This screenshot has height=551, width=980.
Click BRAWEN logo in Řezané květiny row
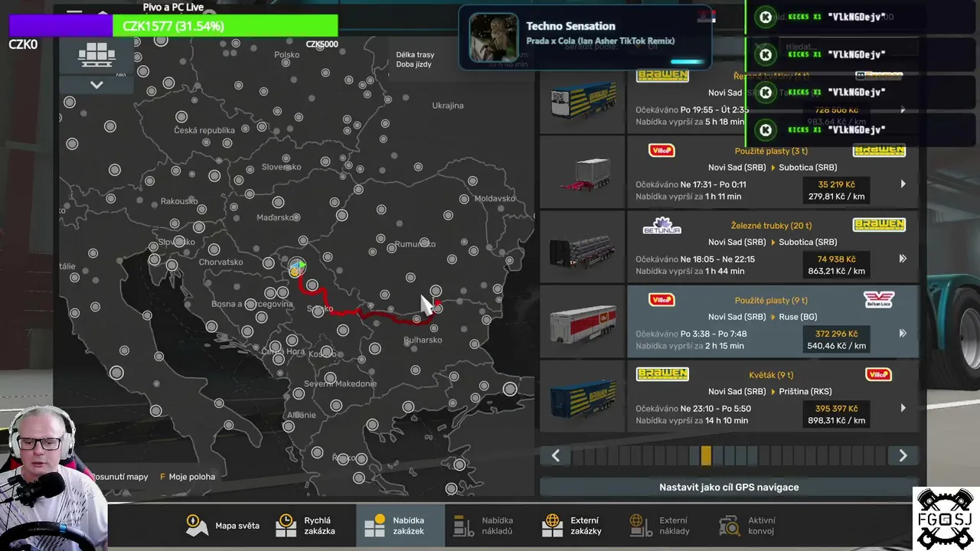point(662,76)
